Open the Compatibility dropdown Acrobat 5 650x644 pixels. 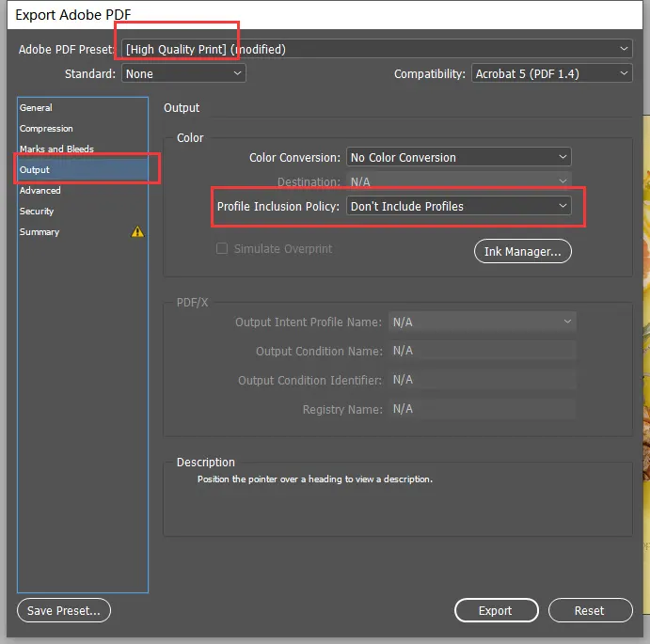click(552, 73)
